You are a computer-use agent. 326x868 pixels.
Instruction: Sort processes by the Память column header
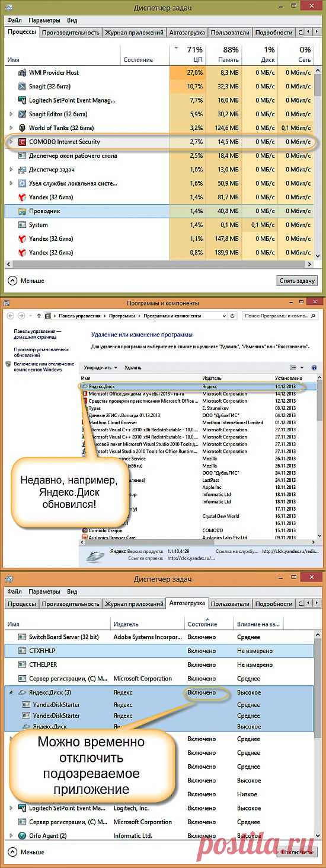(223, 55)
